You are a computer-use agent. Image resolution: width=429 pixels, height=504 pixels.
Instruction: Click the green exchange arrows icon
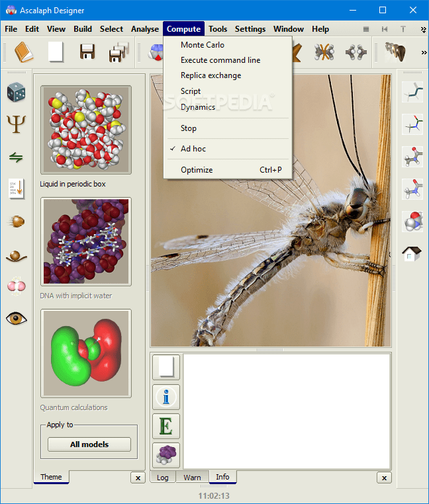pos(16,157)
